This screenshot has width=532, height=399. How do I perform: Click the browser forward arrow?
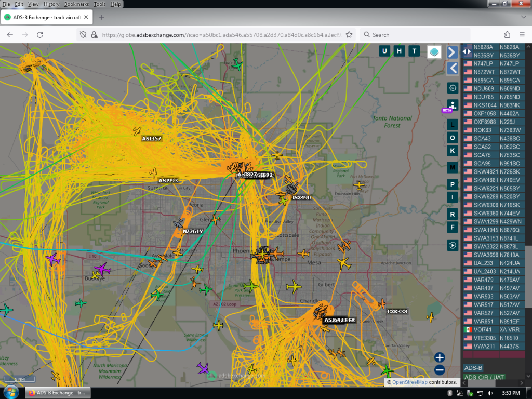25,35
